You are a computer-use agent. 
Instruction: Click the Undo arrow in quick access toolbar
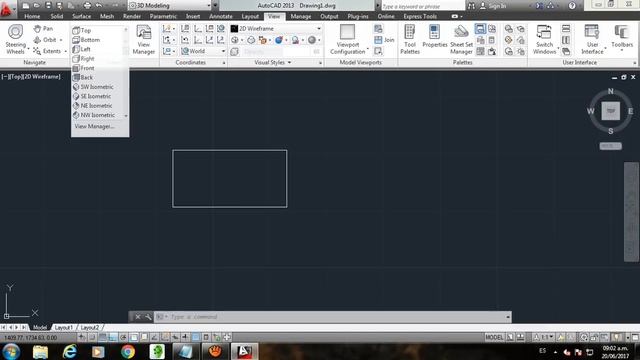[x=99, y=6]
